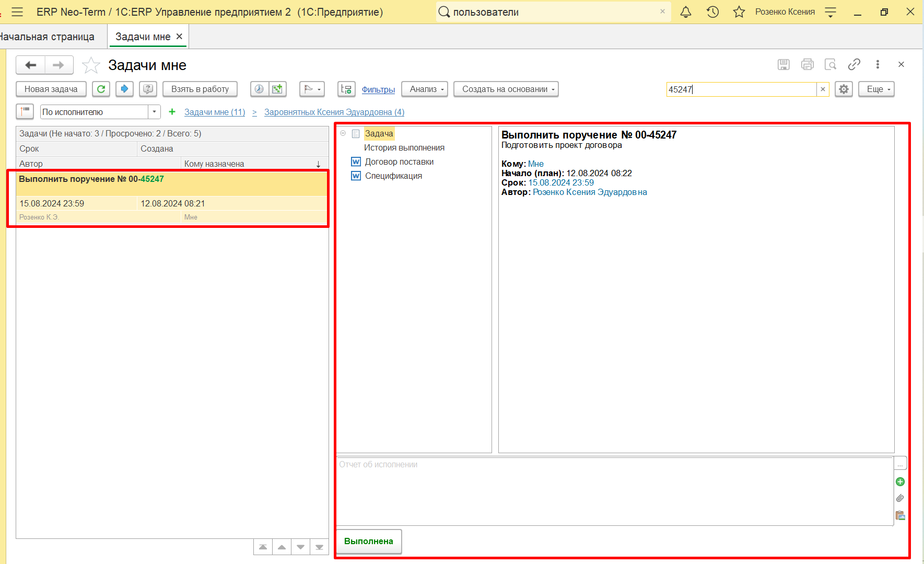Click Выполнена button
Viewport: 924px width, 564px height.
tap(369, 541)
